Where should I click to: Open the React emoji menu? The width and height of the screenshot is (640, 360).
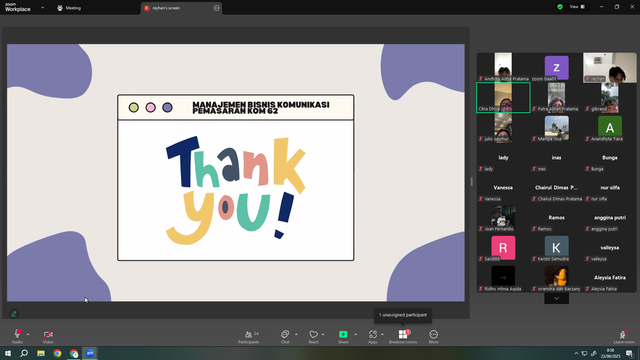tap(313, 337)
